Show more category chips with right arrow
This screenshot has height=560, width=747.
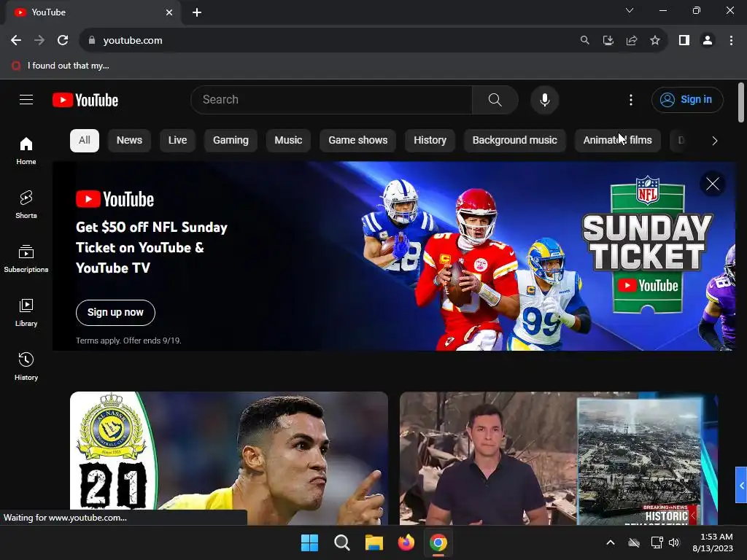[715, 141]
